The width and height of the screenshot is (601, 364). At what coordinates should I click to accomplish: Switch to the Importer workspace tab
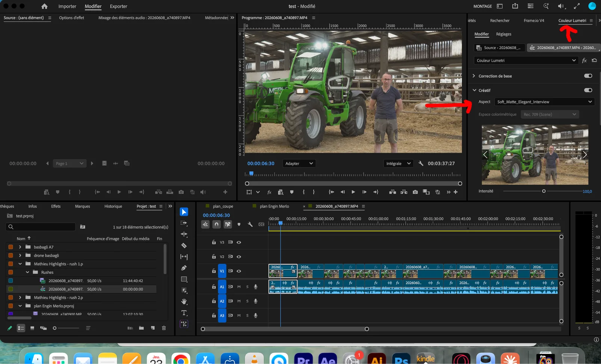(67, 6)
